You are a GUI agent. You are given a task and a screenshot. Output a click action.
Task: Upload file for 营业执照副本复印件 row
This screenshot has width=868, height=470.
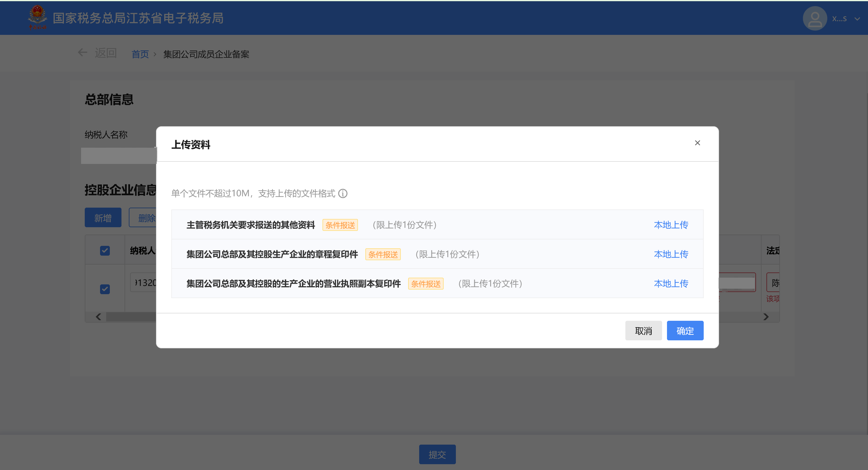(671, 283)
